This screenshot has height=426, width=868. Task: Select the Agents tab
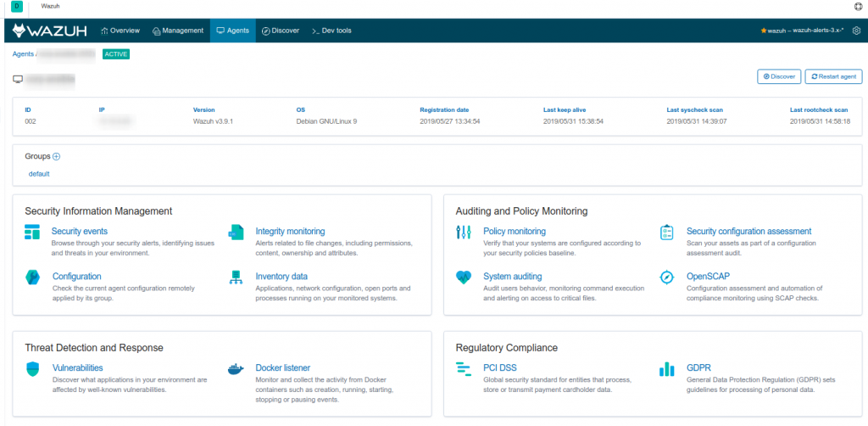232,31
